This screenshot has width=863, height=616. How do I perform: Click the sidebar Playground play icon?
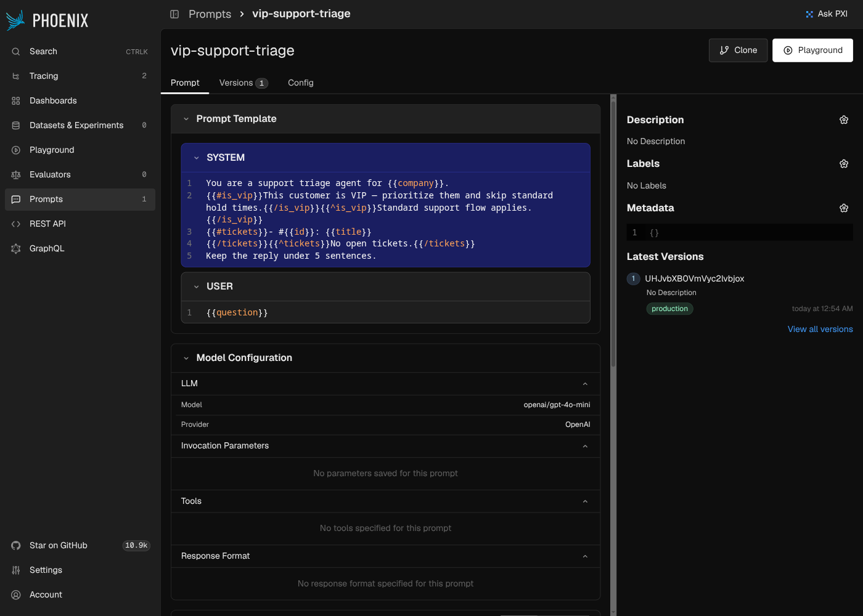pyautogui.click(x=16, y=150)
